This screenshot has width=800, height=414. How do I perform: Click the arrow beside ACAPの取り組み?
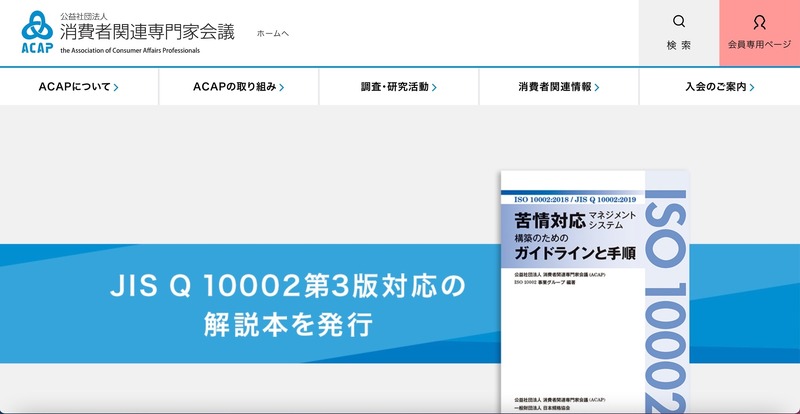click(282, 88)
